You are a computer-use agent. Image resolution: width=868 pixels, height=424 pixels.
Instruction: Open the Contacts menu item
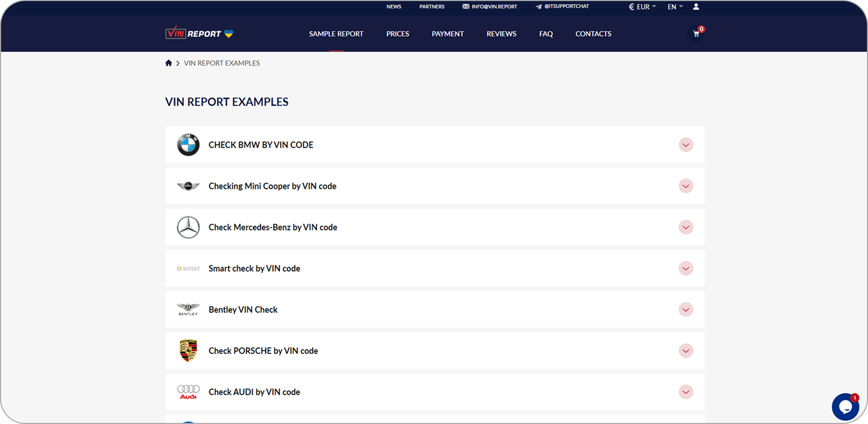point(593,34)
